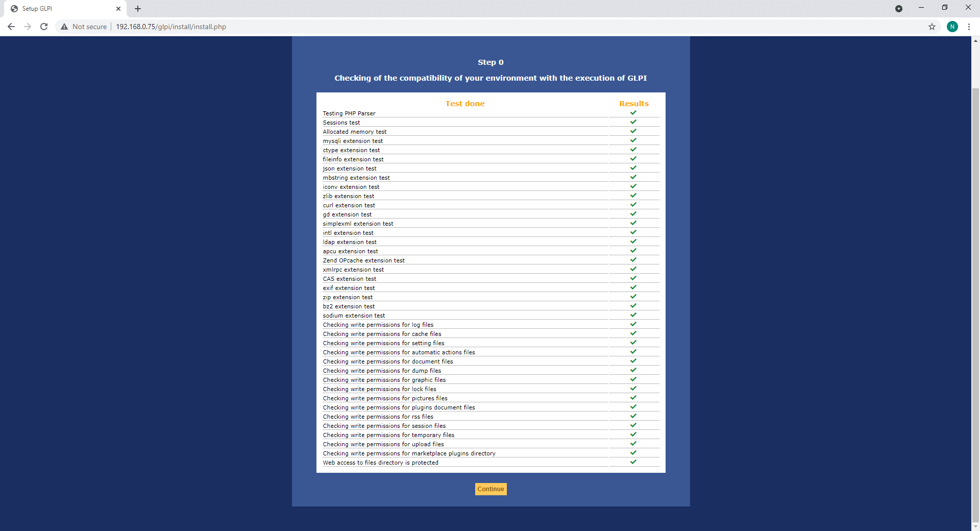Click the scrollbar up arrow

[x=975, y=41]
